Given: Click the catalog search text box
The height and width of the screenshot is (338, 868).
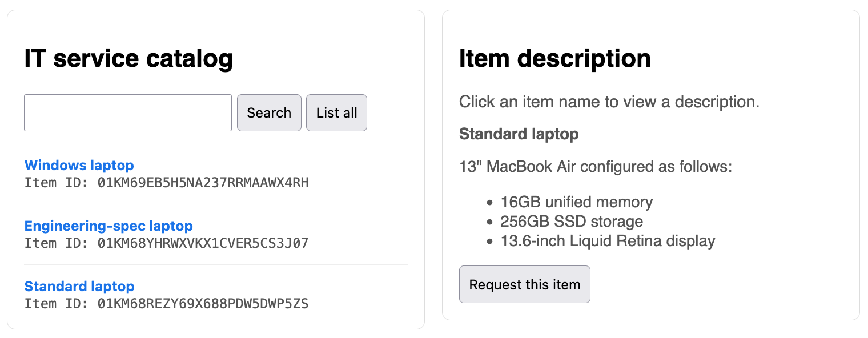Looking at the screenshot, I should coord(127,113).
